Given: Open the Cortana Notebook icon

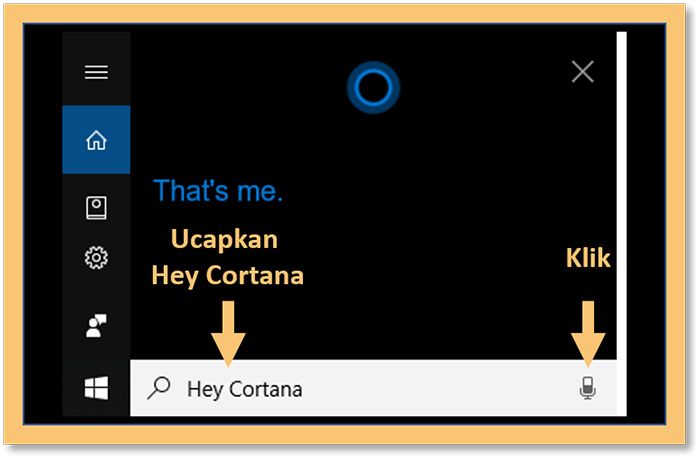Looking at the screenshot, I should click(96, 208).
